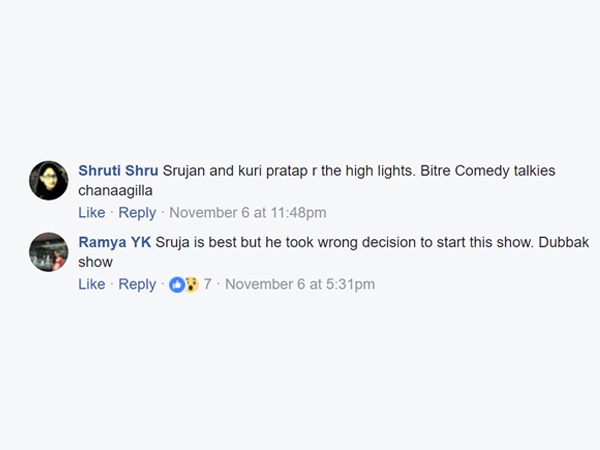Click the word "chanaagilla" in Shruti's comment
The image size is (600, 450).
pyautogui.click(x=118, y=190)
